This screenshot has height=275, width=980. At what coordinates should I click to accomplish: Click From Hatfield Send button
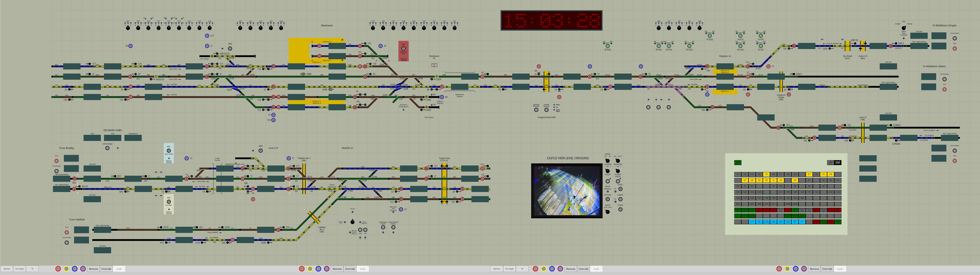(x=67, y=232)
